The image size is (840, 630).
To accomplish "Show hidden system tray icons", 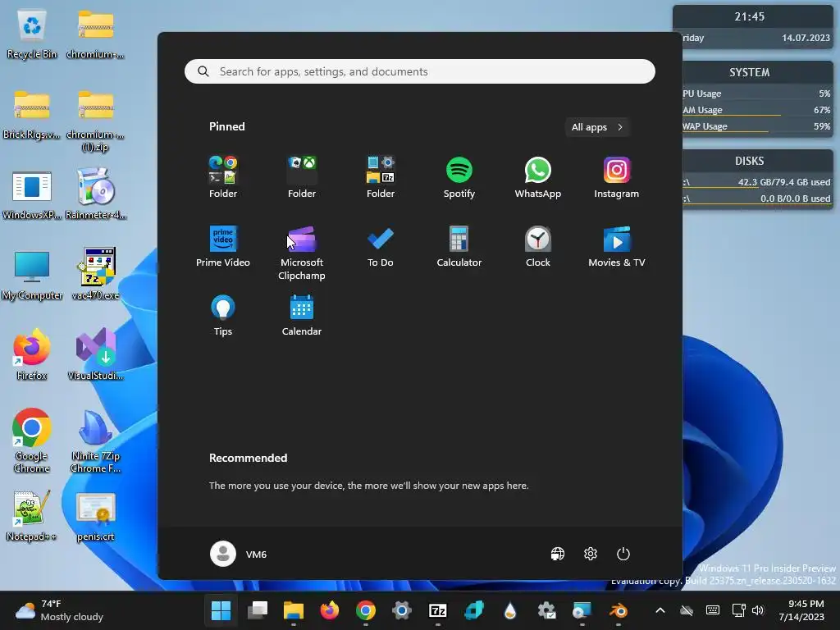I will [x=660, y=610].
